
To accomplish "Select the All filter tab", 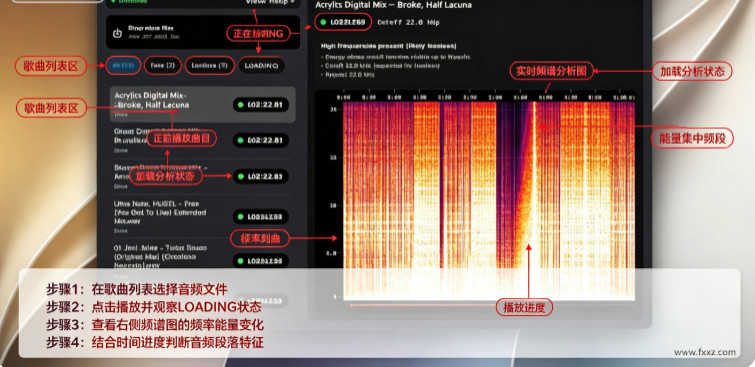I will pos(122,65).
